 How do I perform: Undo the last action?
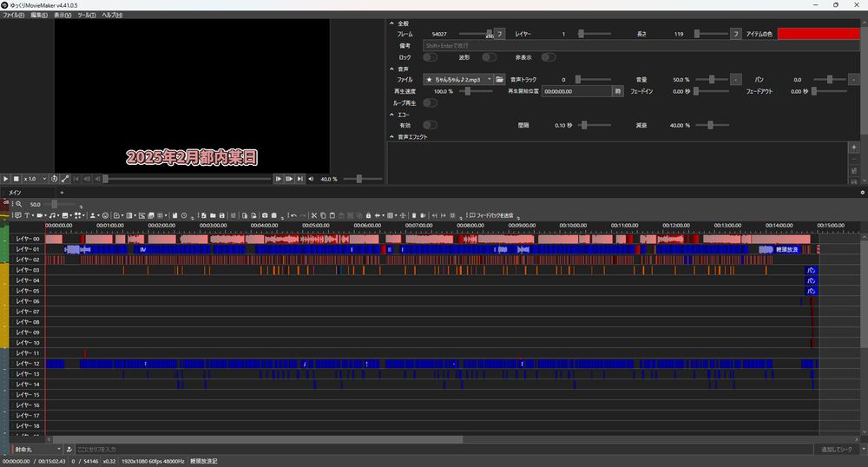293,215
